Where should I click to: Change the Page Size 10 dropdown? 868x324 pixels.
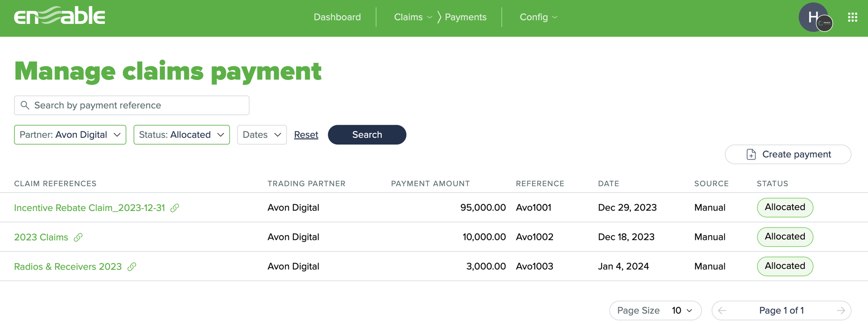(x=655, y=310)
